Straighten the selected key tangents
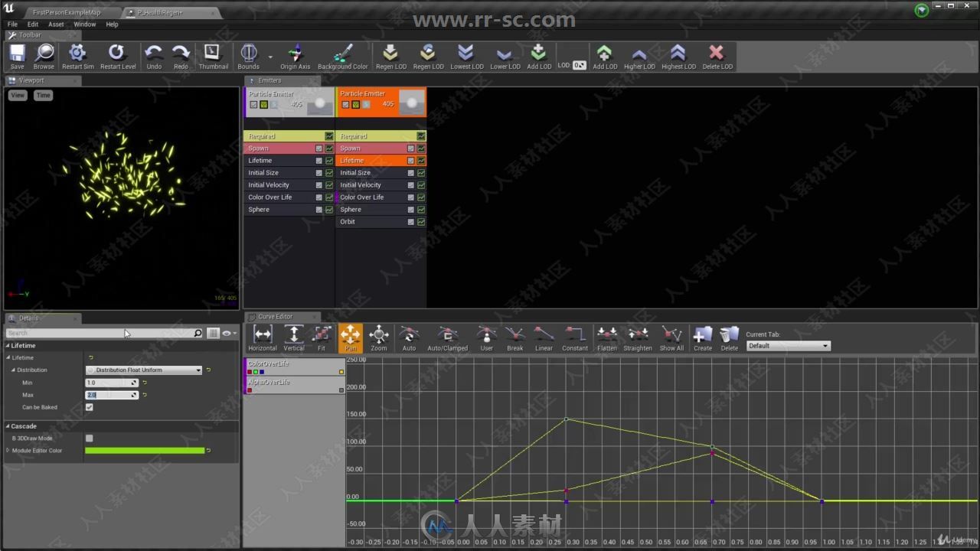980x551 pixels. coord(638,338)
